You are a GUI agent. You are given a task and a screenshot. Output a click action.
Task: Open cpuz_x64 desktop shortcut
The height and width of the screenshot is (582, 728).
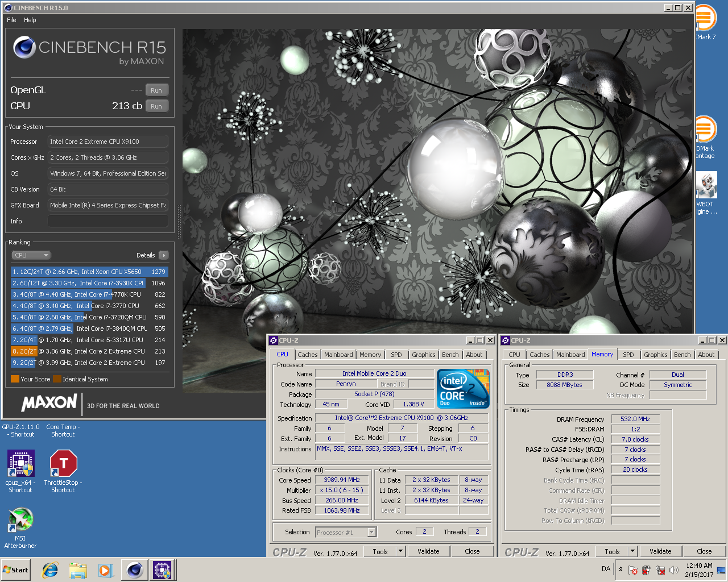pyautogui.click(x=20, y=471)
